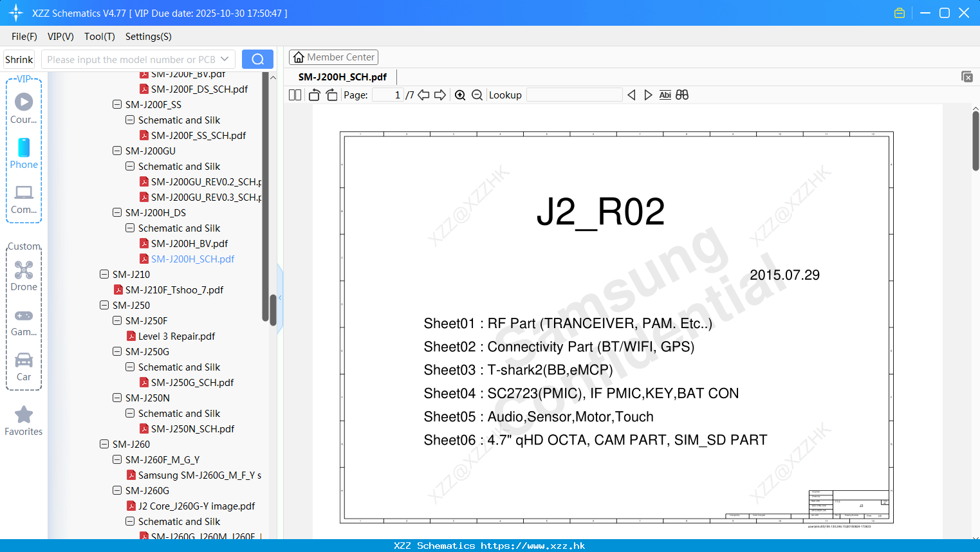
Task: Click the yellow toolbox icon in title bar
Action: 900,13
